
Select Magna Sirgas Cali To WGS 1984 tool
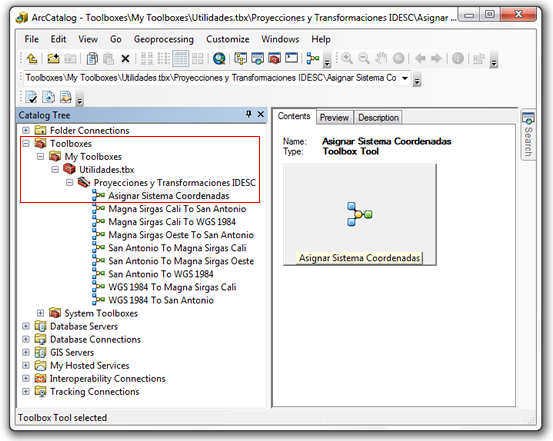[x=172, y=222]
